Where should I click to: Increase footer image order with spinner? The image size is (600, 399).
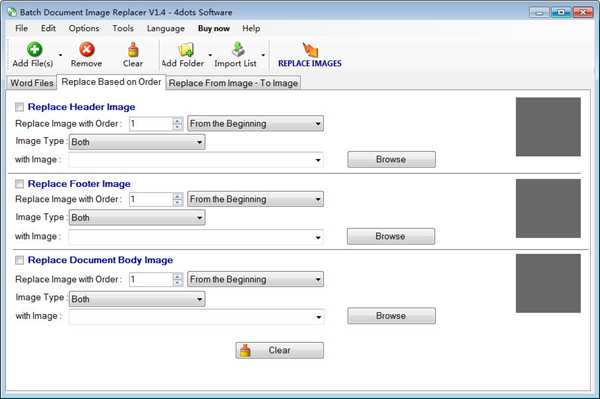point(177,196)
